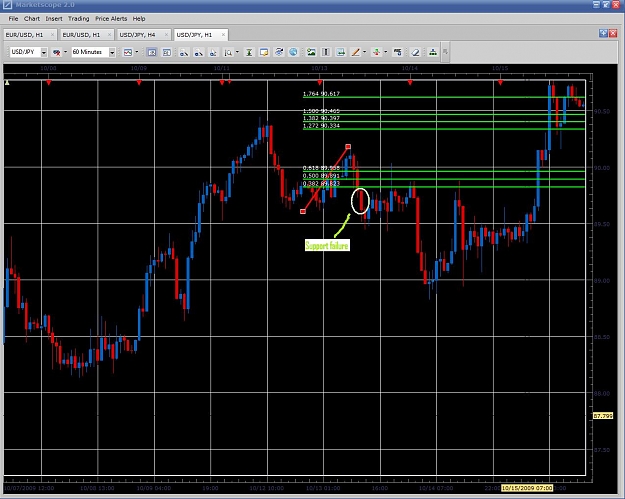The image size is (625, 499).
Task: Open the Help menu
Action: coord(139,19)
